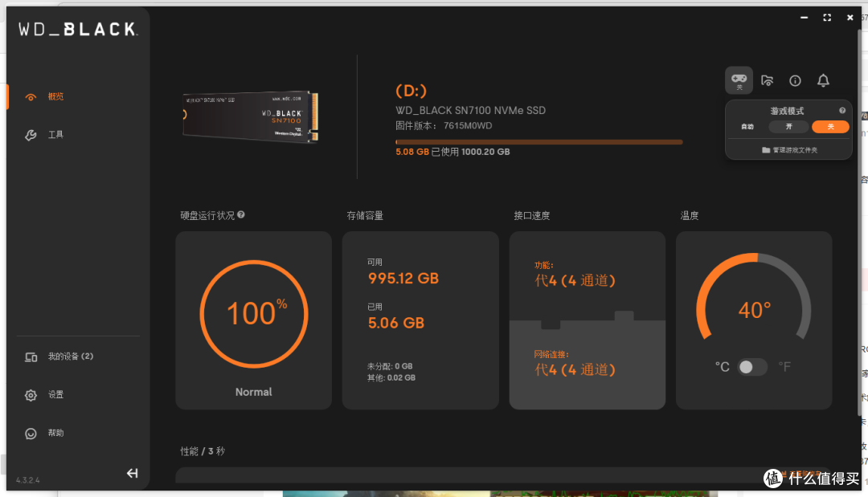Screen dimensions: 868x497
Task: Open the drive info circle icon
Action: pyautogui.click(x=795, y=81)
